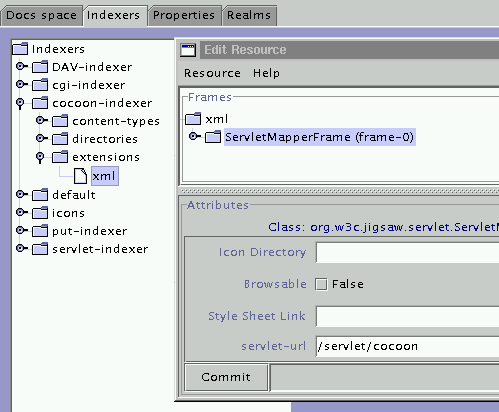
Task: Click the Edit Resource title bar
Action: pyautogui.click(x=349, y=50)
